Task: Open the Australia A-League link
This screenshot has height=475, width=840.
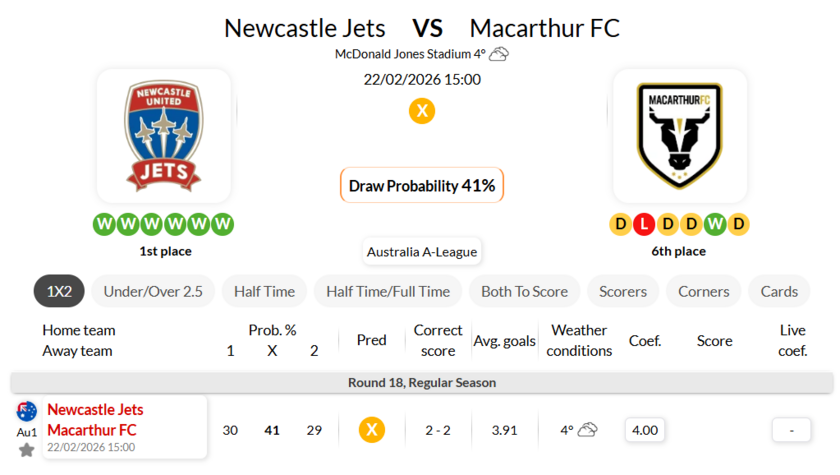Action: [x=421, y=252]
